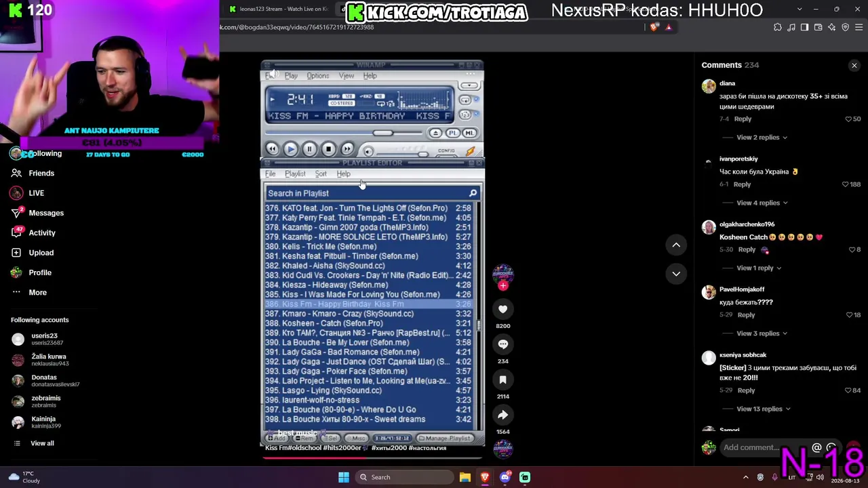
Task: Like PavelHomjakoff's comment
Action: tap(848, 315)
